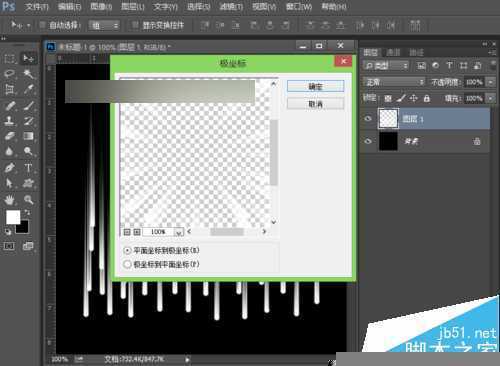Select the Healing Brush tool

click(x=9, y=106)
